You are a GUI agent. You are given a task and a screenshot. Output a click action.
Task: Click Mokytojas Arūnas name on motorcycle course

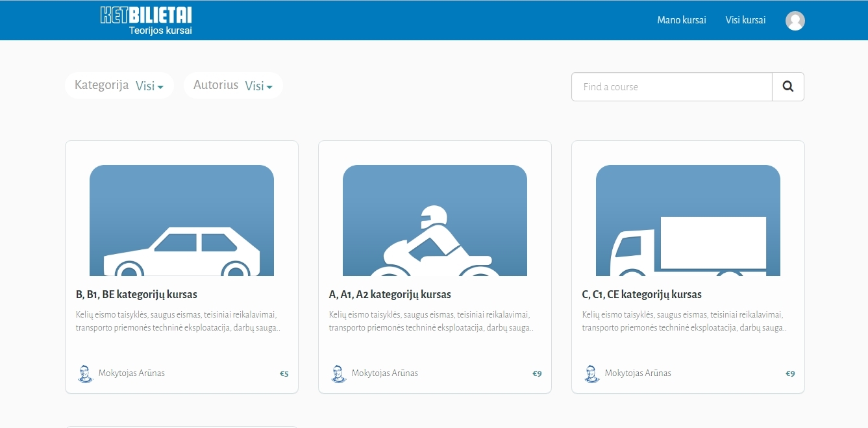coord(385,373)
